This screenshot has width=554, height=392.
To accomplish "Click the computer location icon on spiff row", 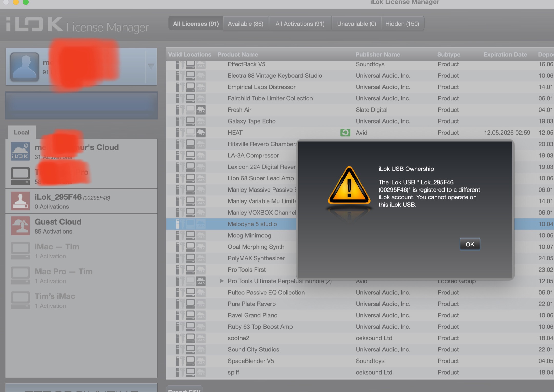I will pyautogui.click(x=190, y=372).
